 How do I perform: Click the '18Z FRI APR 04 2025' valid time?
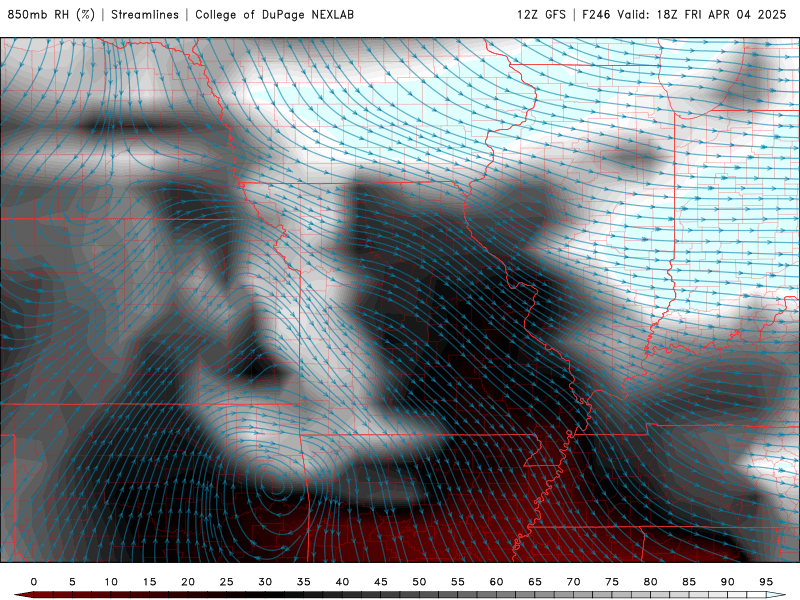(721, 14)
